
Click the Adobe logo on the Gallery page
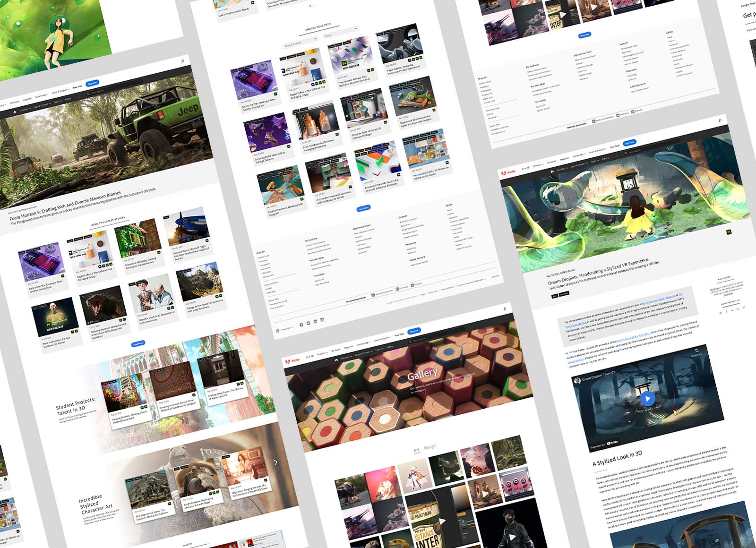[x=292, y=361]
